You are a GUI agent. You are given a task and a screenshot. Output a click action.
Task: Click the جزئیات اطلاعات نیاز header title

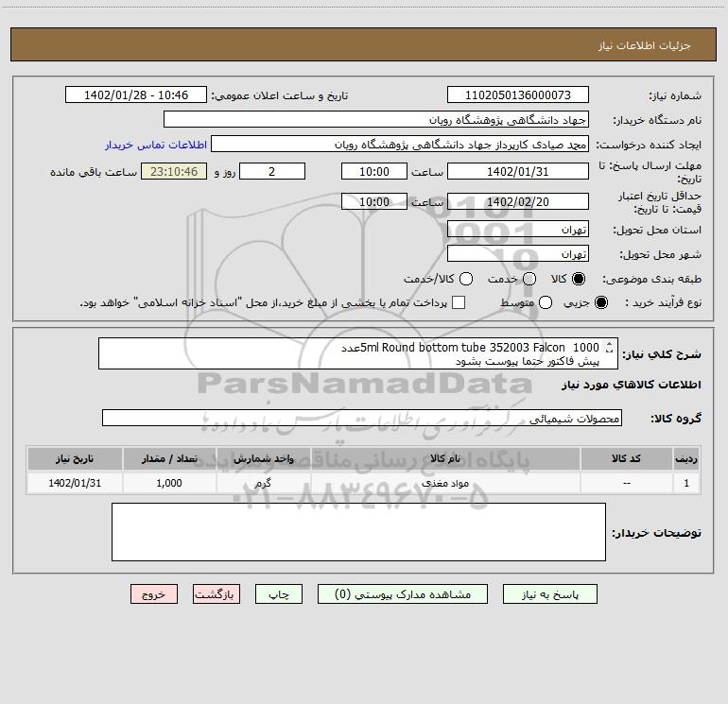pyautogui.click(x=645, y=45)
